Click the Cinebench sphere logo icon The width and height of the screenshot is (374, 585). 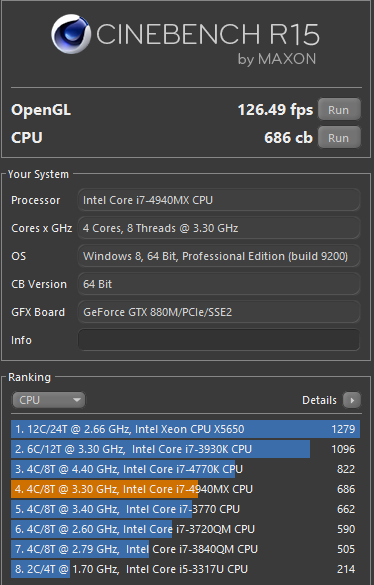(71, 34)
